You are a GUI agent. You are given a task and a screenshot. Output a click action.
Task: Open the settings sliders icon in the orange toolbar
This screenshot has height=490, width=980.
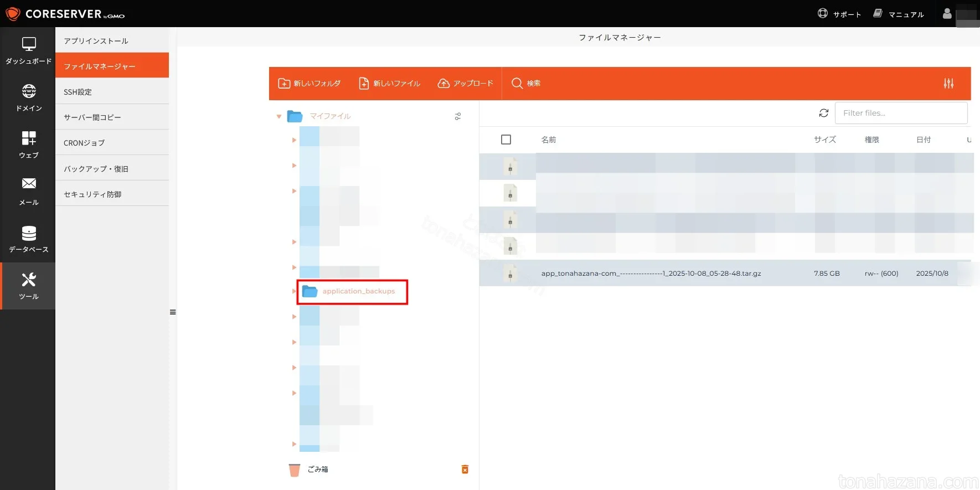coord(948,84)
